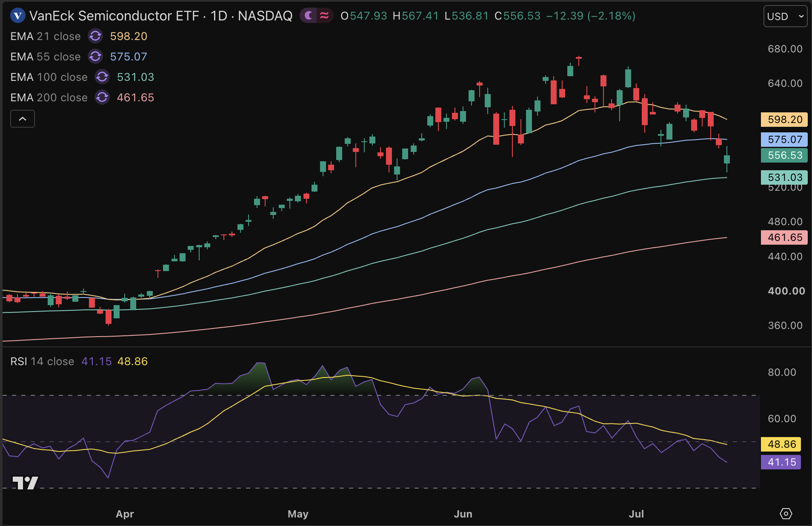Screen dimensions: 812x526
Task: Click the 60.00 RSI scale tick
Action: click(782, 419)
